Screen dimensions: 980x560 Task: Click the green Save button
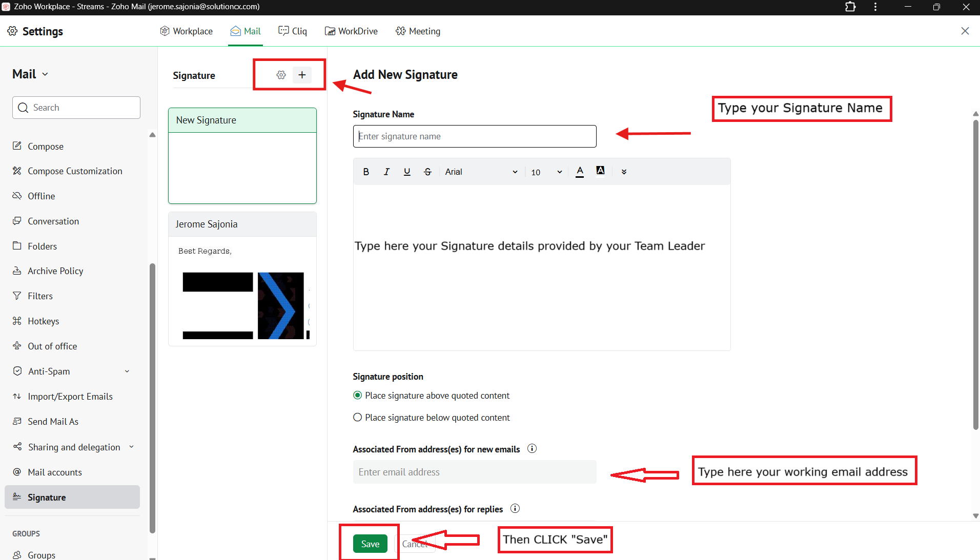[x=370, y=544]
